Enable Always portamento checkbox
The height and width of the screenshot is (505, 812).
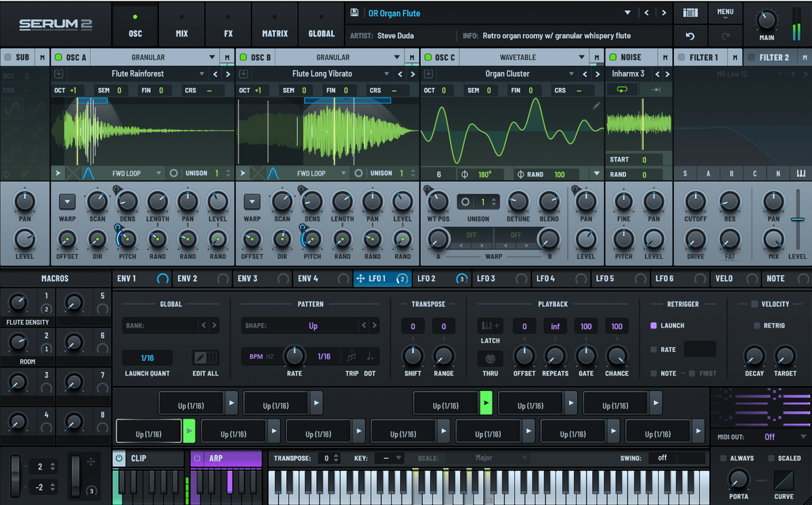pyautogui.click(x=723, y=458)
